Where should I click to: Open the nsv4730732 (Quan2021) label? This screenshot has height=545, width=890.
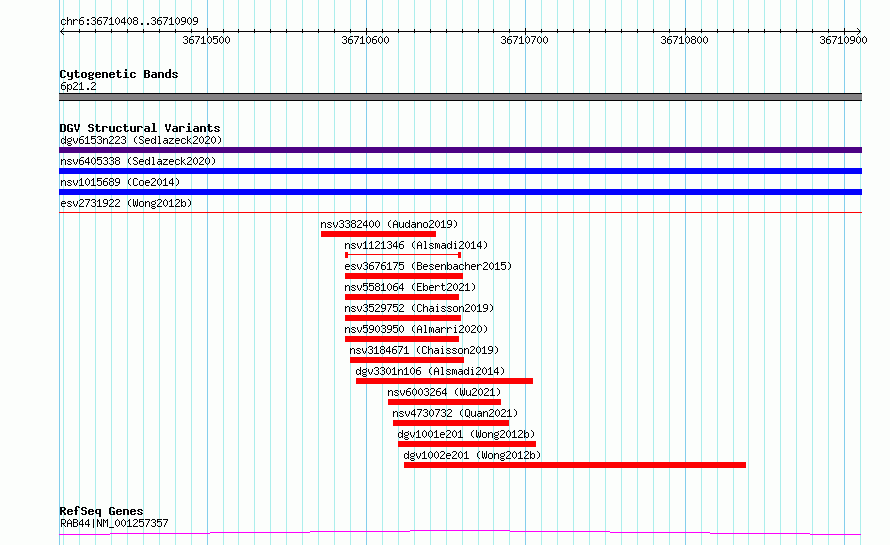455,413
